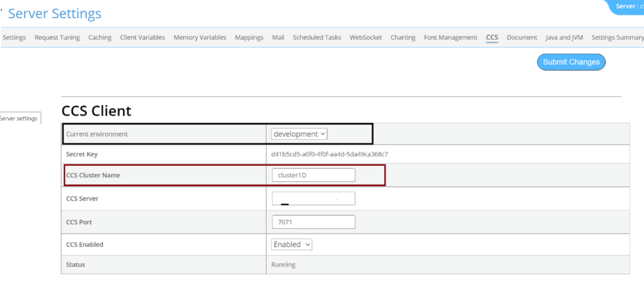Open the Charting tab
Image resolution: width=644 pixels, height=281 pixels.
click(402, 37)
